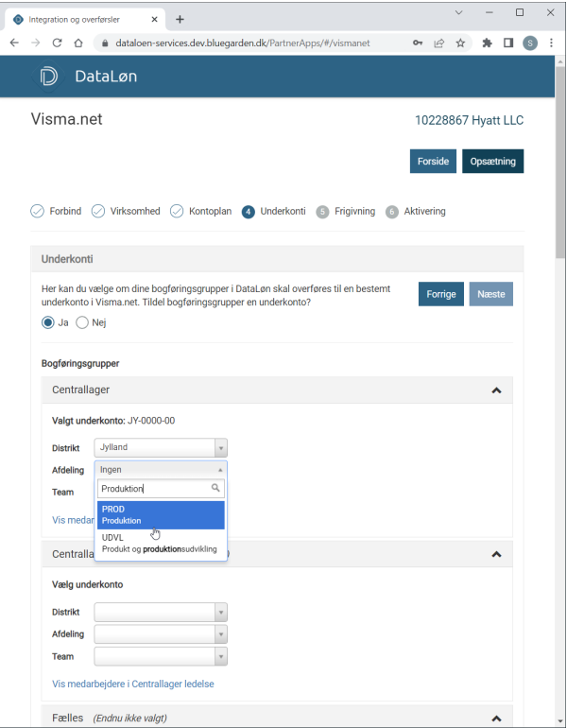This screenshot has height=728, width=567.
Task: Open the browser home page icon
Action: coord(78,43)
